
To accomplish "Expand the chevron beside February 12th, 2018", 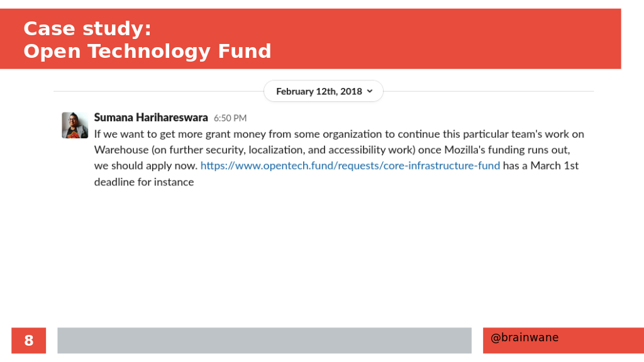I will (x=370, y=91).
